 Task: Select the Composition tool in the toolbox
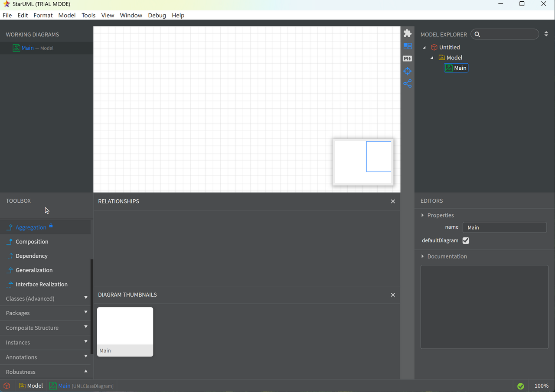click(x=32, y=242)
